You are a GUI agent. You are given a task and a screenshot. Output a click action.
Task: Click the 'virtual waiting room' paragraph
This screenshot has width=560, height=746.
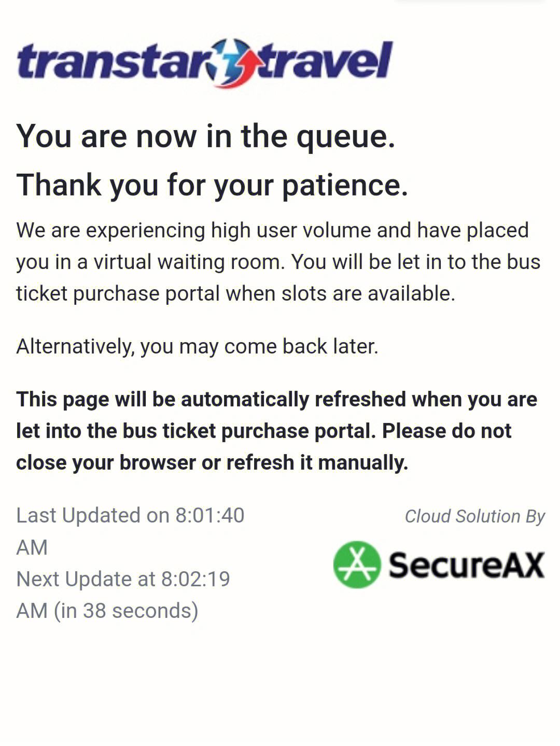[x=278, y=262]
